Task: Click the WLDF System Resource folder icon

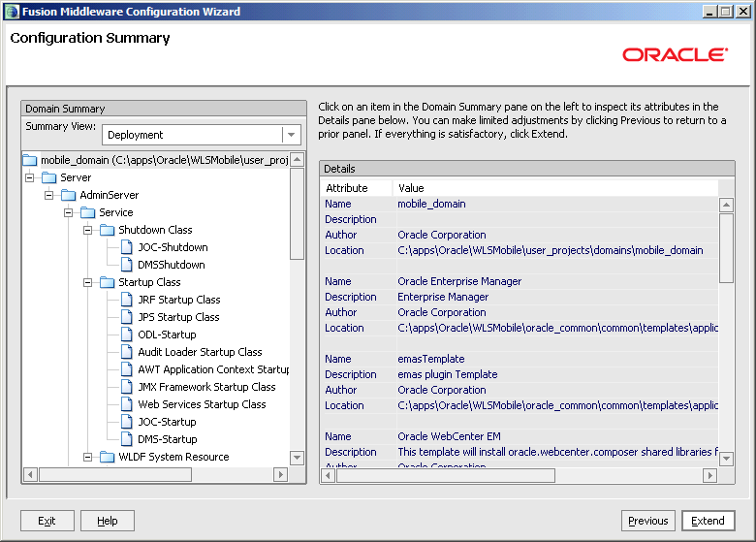Action: 107,457
